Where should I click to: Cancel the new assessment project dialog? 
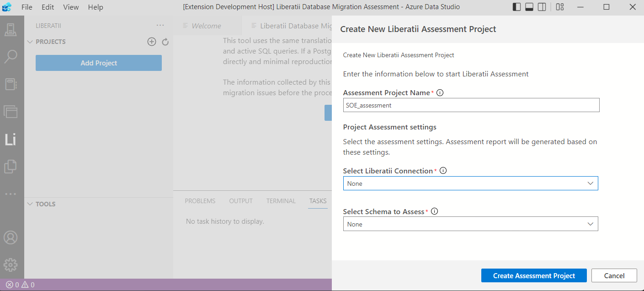[614, 275]
